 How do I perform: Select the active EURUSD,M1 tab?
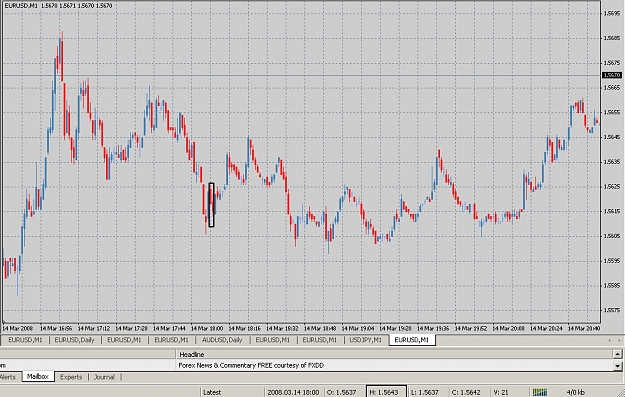(x=412, y=340)
